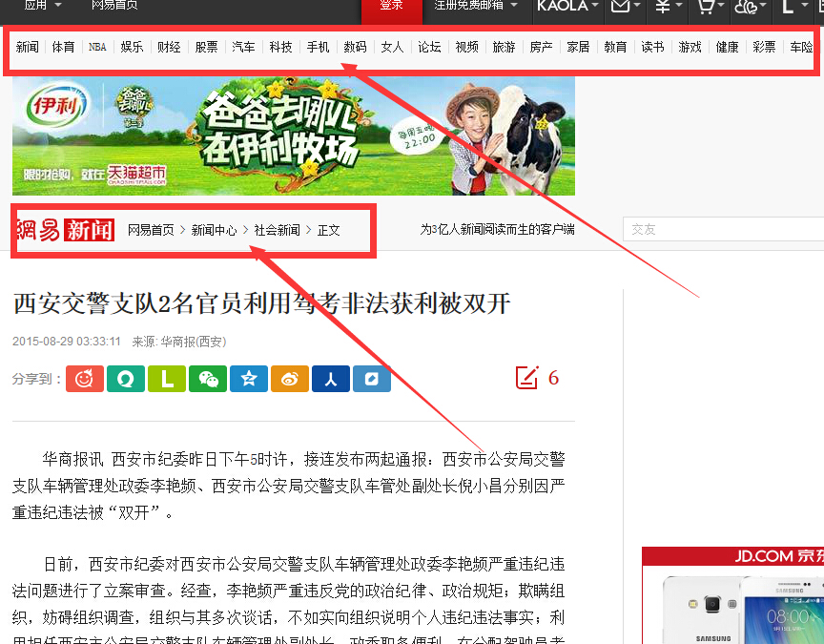The height and width of the screenshot is (644, 824).
Task: Open the mail envelope dropdown
Action: [625, 7]
